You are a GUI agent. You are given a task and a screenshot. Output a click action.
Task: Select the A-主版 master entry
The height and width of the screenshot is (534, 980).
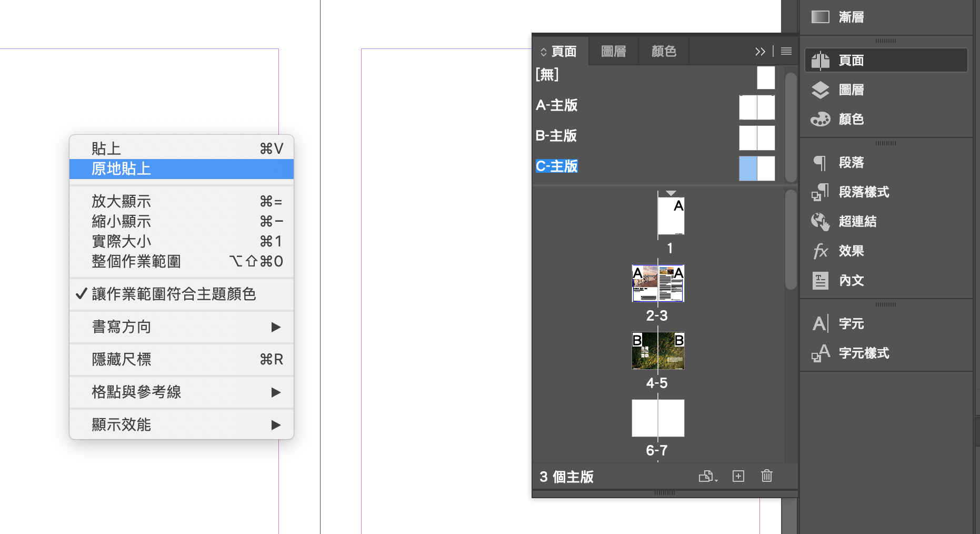point(557,105)
